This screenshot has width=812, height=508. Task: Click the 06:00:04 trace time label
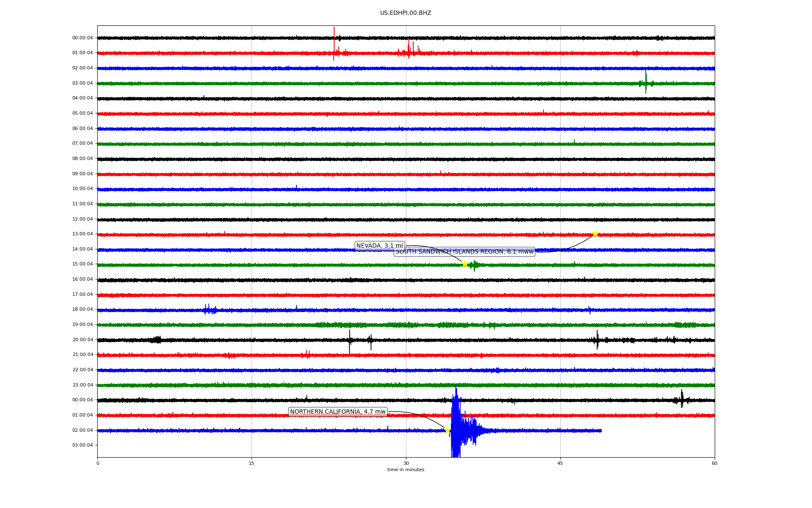82,129
